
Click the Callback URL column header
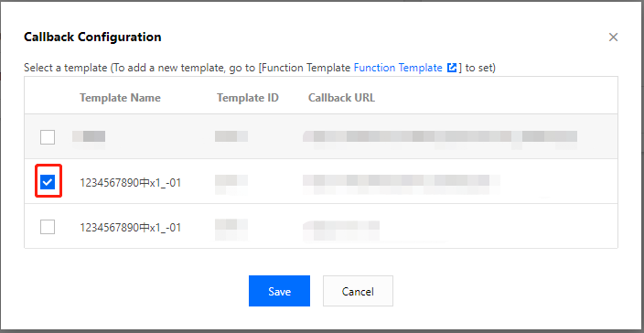tap(341, 98)
